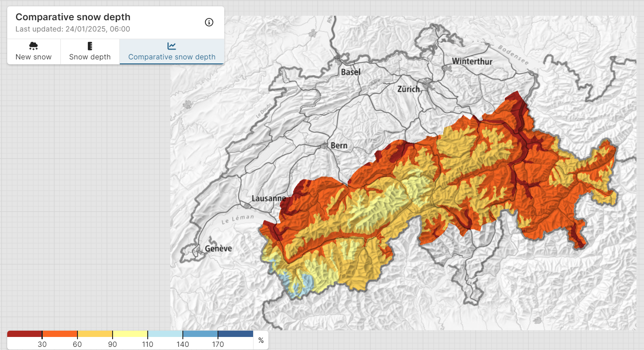Image resolution: width=644 pixels, height=350 pixels.
Task: Click the Basel city label on map
Action: coord(351,72)
